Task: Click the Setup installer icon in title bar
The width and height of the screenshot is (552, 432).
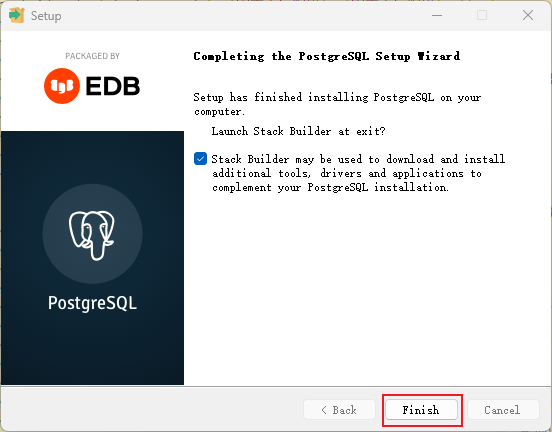Action: click(x=17, y=15)
